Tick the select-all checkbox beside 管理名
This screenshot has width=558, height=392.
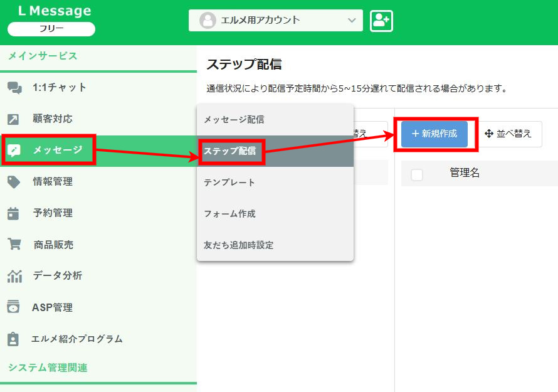point(417,174)
